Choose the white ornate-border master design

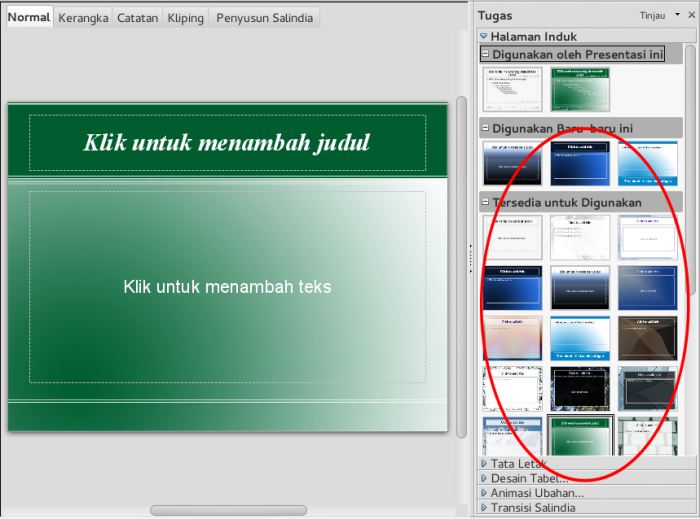512,389
